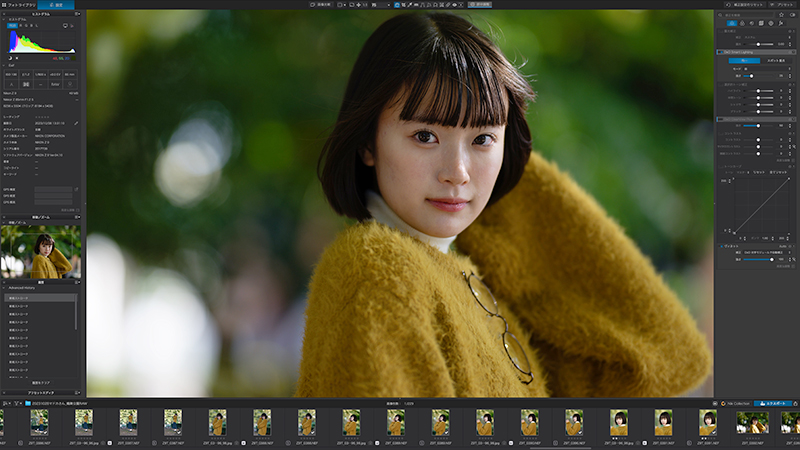Toggle the ヴィネット vignetting correction
This screenshot has height=450, width=800.
[721, 246]
